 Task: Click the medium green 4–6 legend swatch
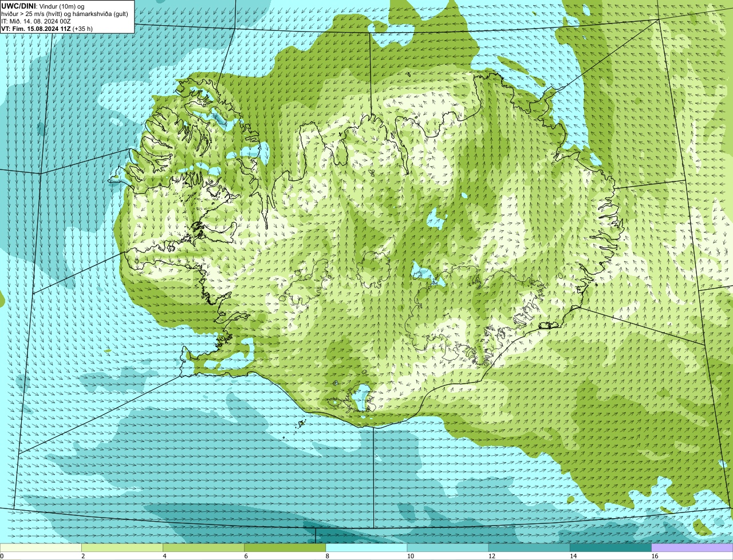click(203, 547)
